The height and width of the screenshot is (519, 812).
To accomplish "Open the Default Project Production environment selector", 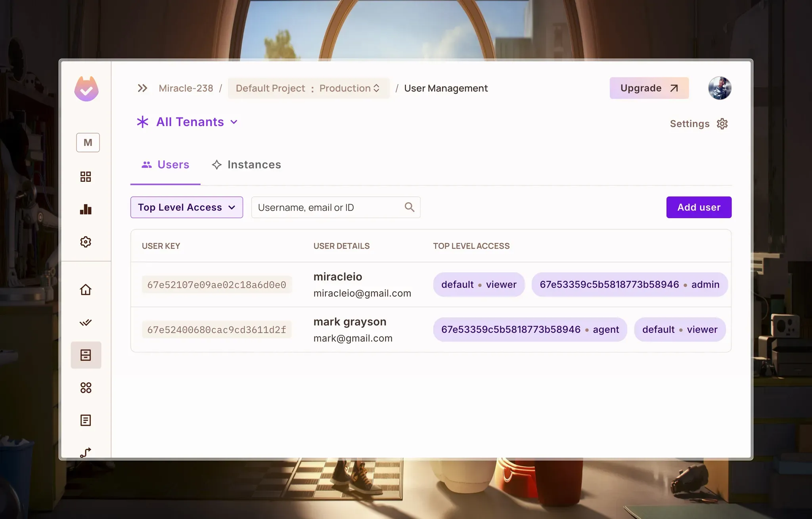I will 308,88.
